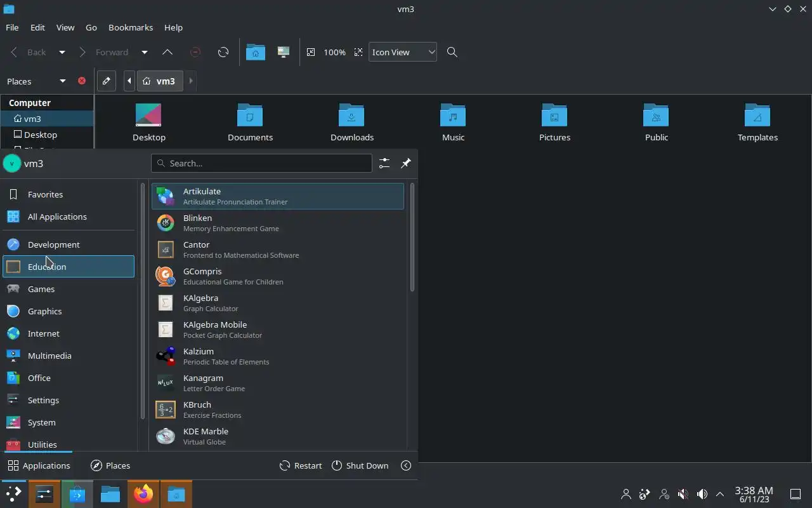Open Favorites in launcher sidebar
This screenshot has width=812, height=508.
[x=69, y=194]
